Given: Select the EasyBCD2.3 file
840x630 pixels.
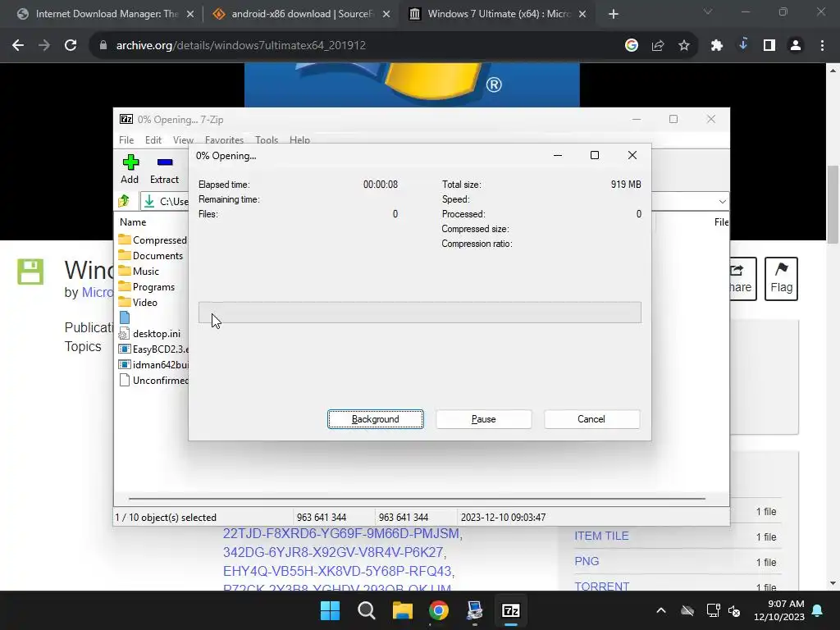Looking at the screenshot, I should click(153, 349).
